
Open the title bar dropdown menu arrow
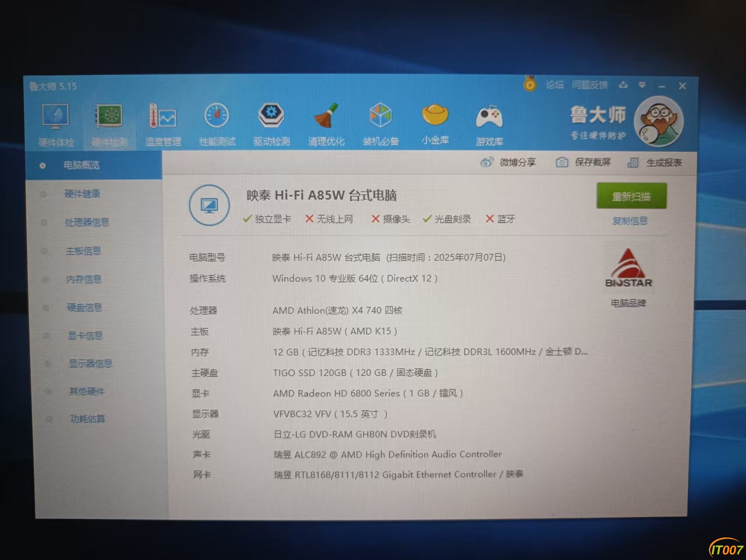click(x=642, y=85)
